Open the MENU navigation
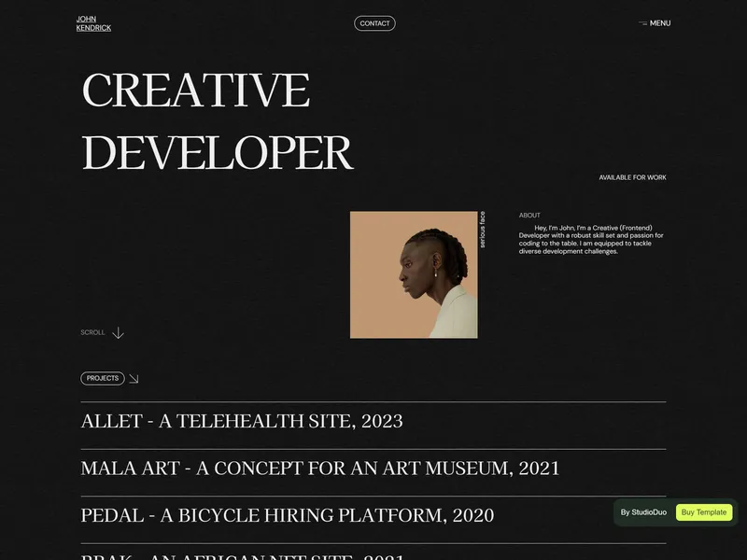Image resolution: width=747 pixels, height=560 pixels. (x=660, y=22)
